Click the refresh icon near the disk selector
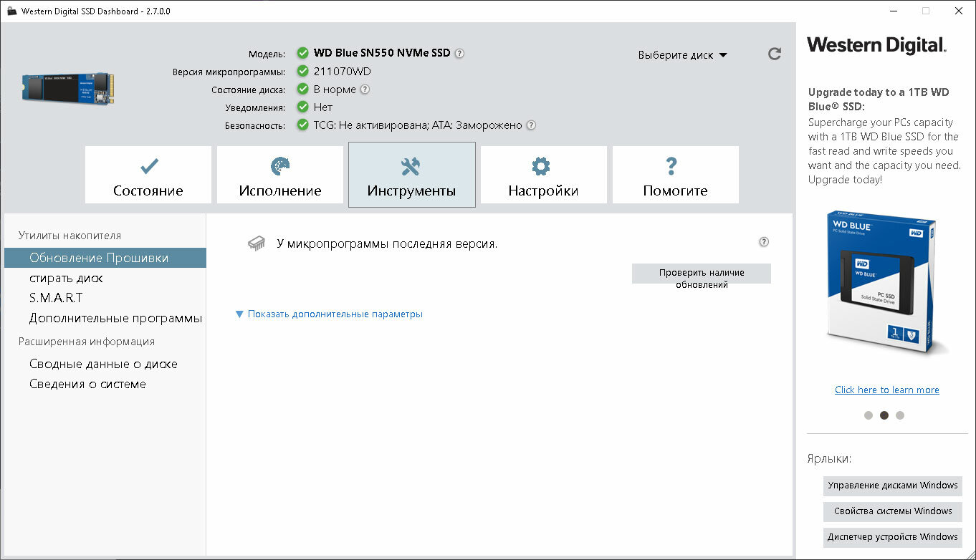976x560 pixels. click(775, 54)
